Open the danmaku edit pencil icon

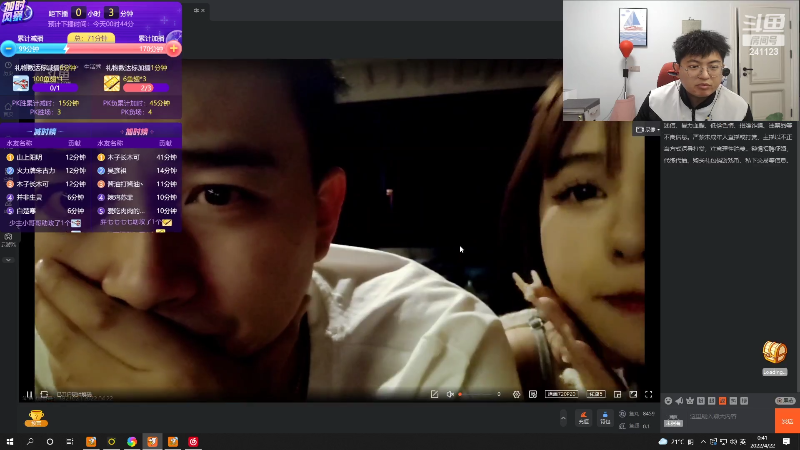[434, 394]
